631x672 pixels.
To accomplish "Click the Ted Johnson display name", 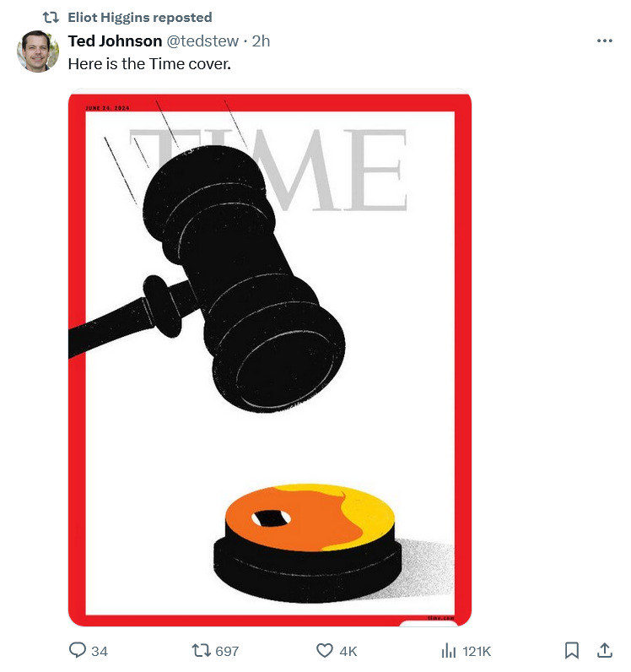I will (x=115, y=41).
